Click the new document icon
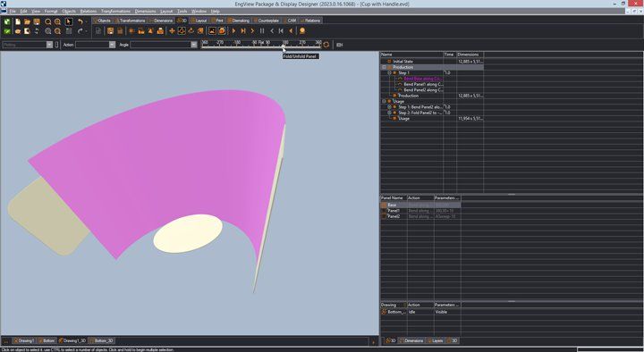 coord(18,21)
